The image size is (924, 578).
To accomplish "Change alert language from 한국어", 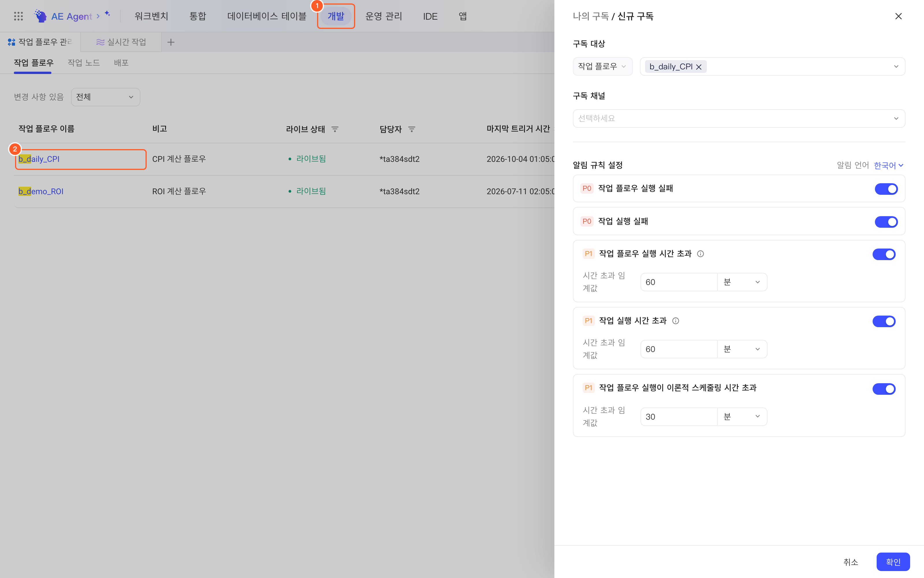I will pyautogui.click(x=888, y=166).
